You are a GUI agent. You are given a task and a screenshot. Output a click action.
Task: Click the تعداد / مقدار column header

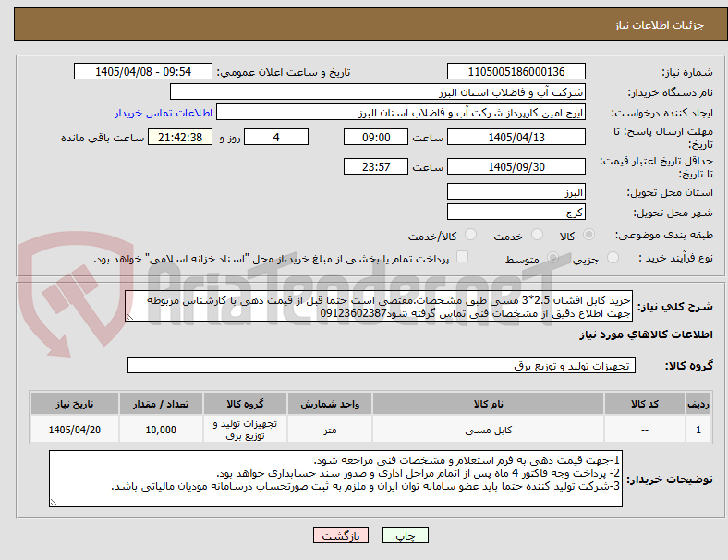[161, 404]
